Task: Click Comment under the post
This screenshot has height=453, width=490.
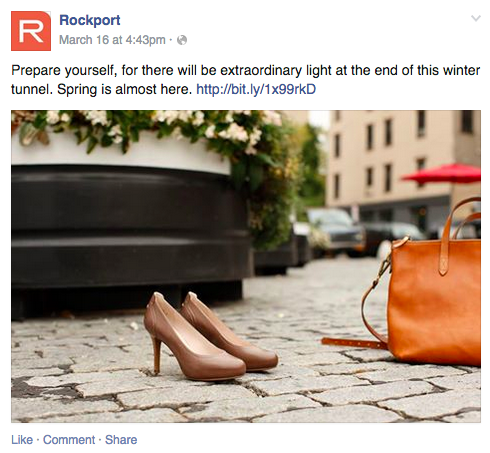Action: (69, 440)
